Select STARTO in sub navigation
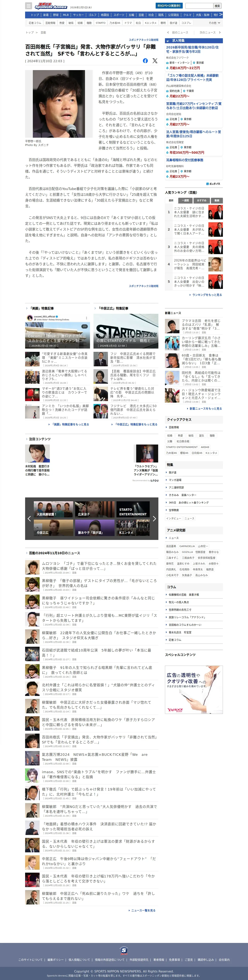Image resolution: width=248 pixels, height=980 pixels. (x=100, y=23)
